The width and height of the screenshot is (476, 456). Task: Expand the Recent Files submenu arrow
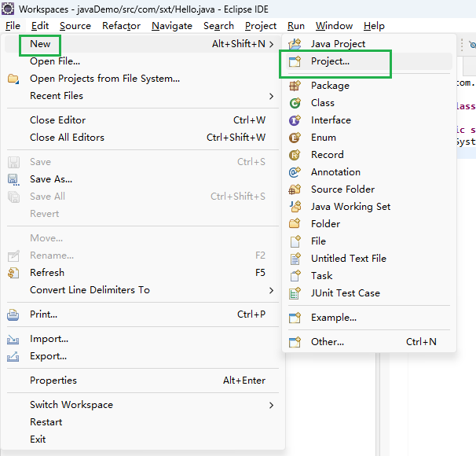272,96
